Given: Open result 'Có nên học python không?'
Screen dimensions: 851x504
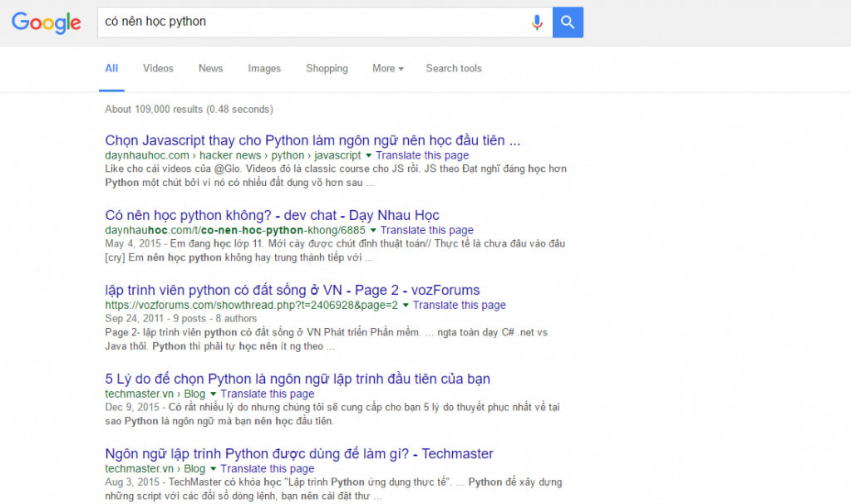Looking at the screenshot, I should [x=272, y=215].
